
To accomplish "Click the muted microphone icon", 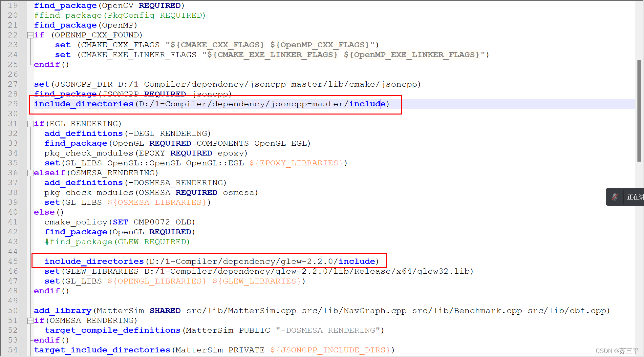I will (x=614, y=197).
